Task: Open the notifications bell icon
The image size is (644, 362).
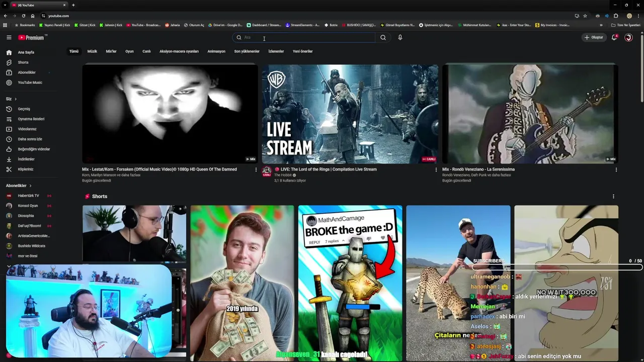Action: click(614, 37)
